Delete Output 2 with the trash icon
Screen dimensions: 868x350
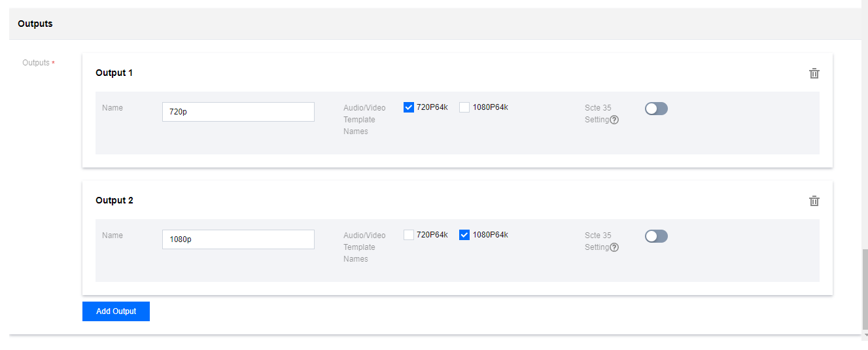tap(814, 201)
